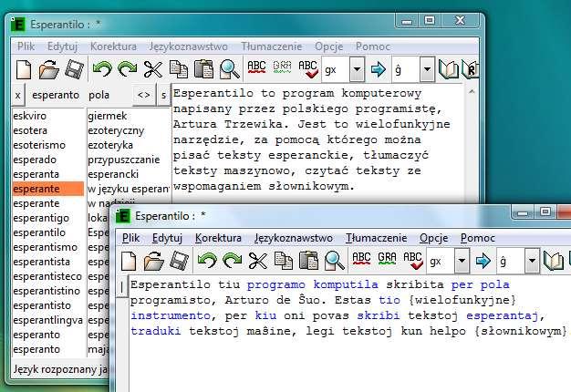Convert blue arrow icon in back window
Image resolution: width=571 pixels, height=392 pixels.
[378, 69]
